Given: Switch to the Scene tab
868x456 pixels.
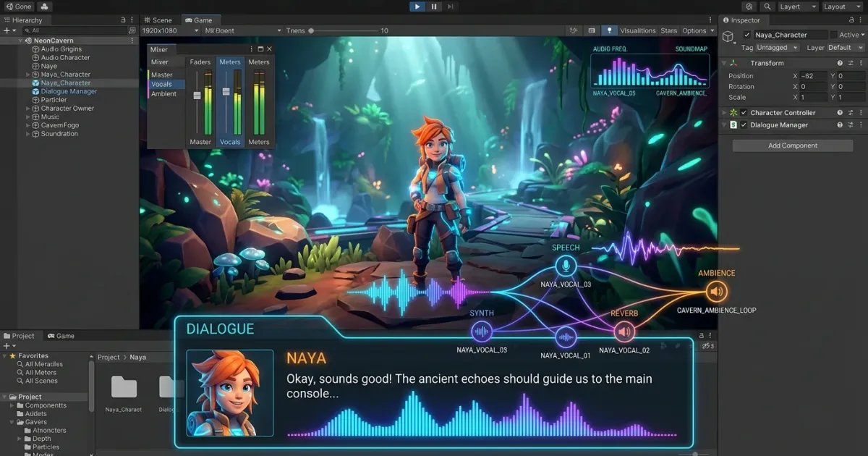Looking at the screenshot, I should pyautogui.click(x=157, y=20).
